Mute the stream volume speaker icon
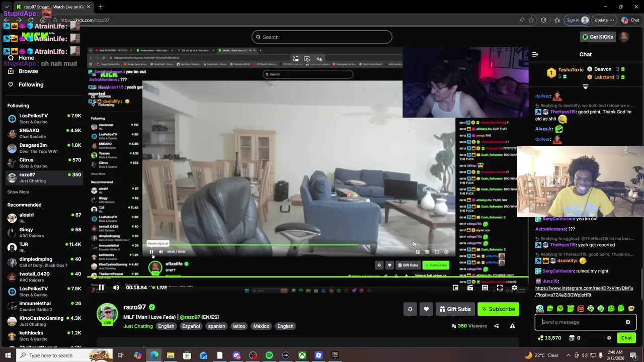 (116, 288)
